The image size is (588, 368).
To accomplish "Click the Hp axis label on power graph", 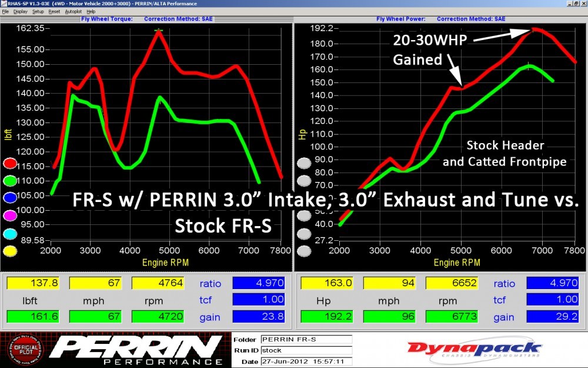I will pos(302,134).
